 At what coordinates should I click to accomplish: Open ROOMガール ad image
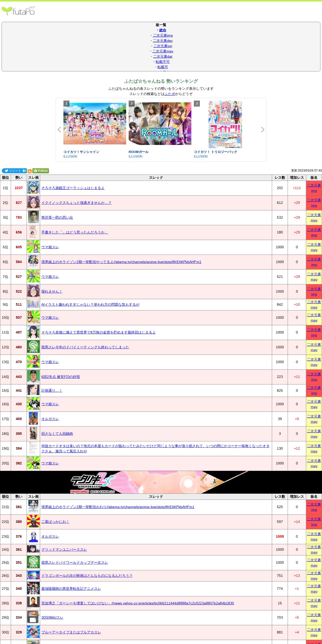[x=160, y=124]
